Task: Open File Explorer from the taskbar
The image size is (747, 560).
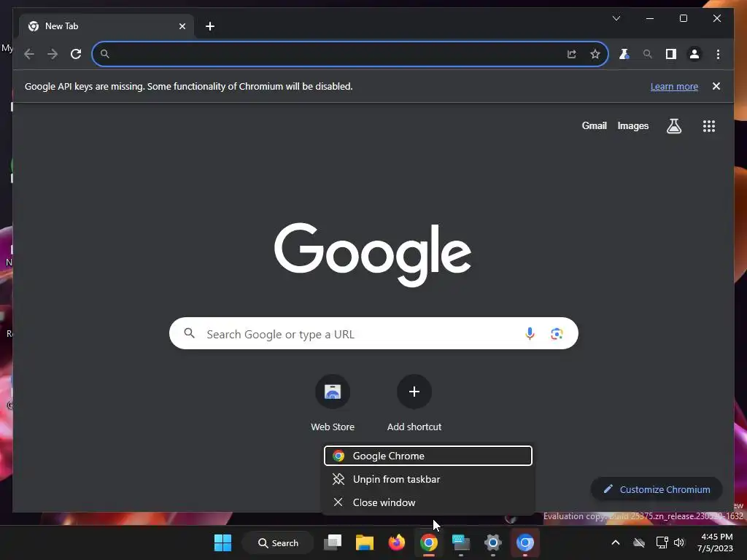Action: [365, 542]
